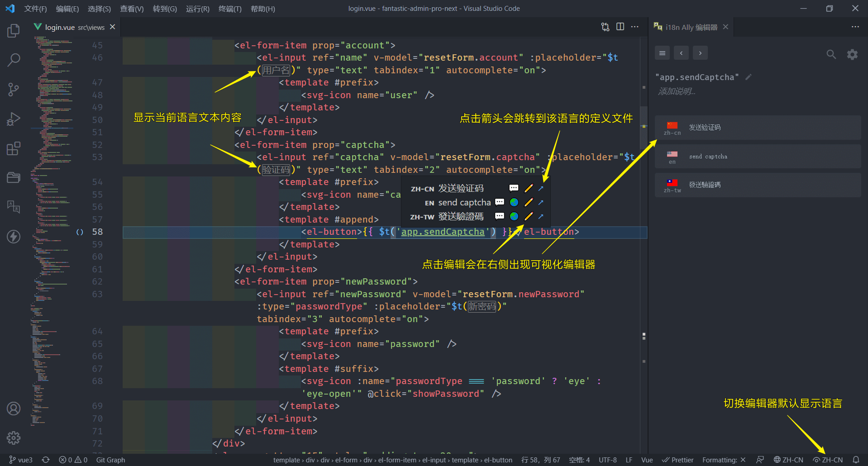868x466 pixels.
Task: Click globe translate icon for ZH-TW row
Action: point(514,216)
